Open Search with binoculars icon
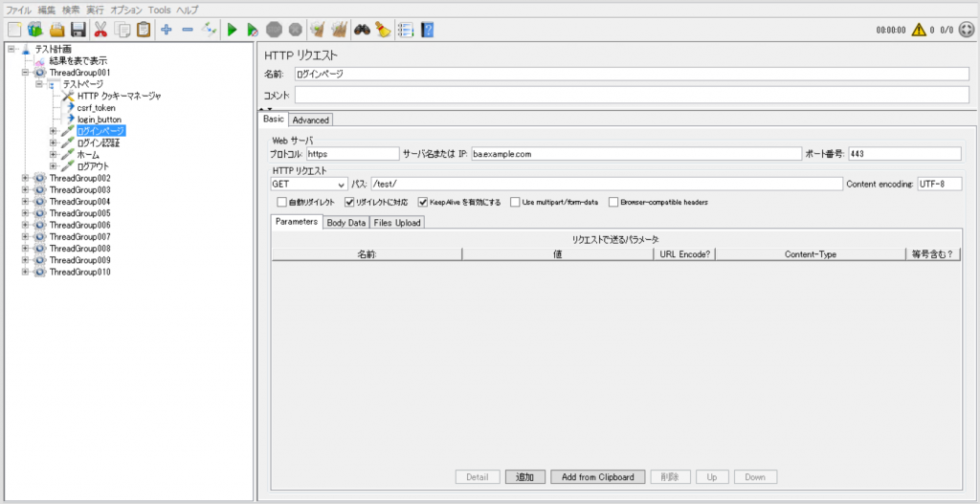Image resolution: width=980 pixels, height=504 pixels. [363, 30]
